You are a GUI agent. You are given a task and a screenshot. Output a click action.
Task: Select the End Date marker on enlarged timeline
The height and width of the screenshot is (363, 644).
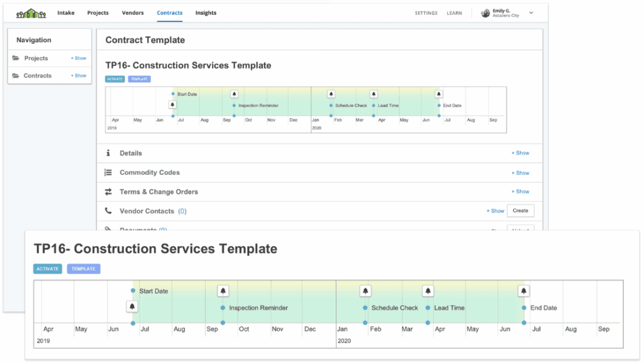coord(524,308)
